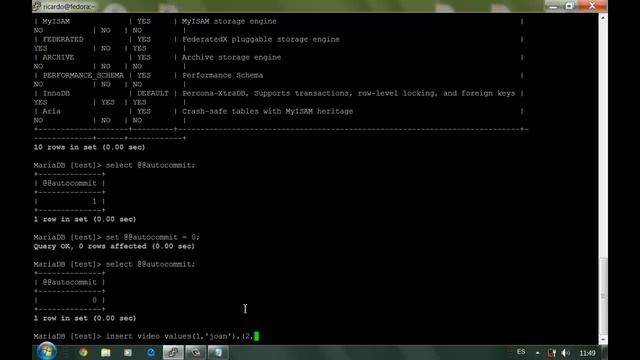
Task: Open Windows Explorer folder icon in taskbar
Action: tap(106, 352)
